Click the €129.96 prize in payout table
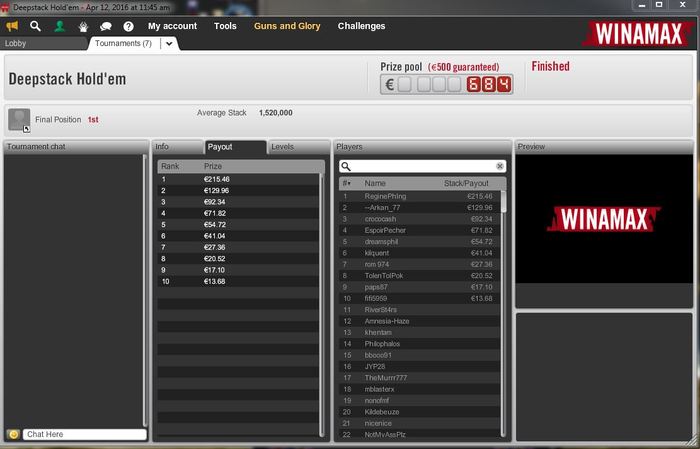The image size is (700, 449). click(217, 191)
